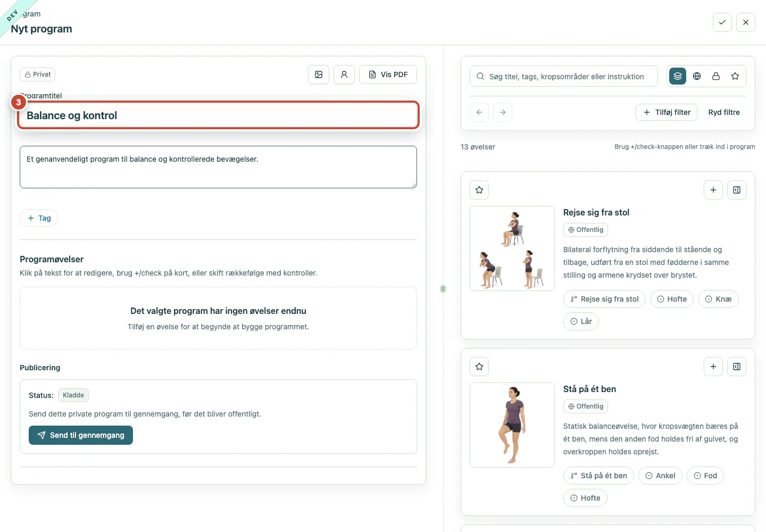This screenshot has width=766, height=532.
Task: Select the Ankel tag chip
Action: tap(660, 476)
